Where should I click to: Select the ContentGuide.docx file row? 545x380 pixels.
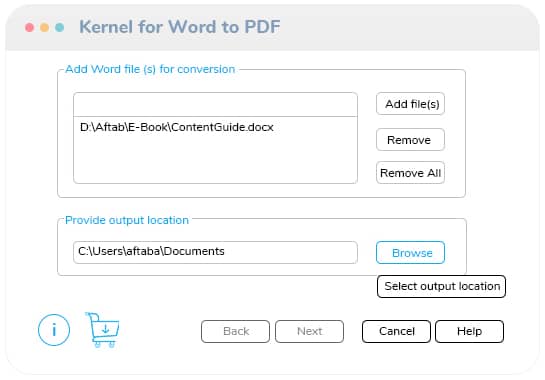click(215, 127)
